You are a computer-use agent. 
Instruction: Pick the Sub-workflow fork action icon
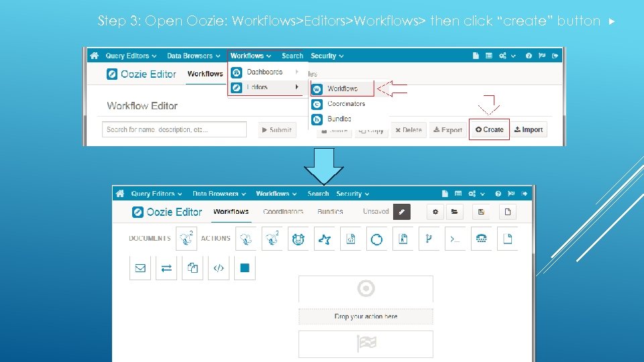point(429,239)
